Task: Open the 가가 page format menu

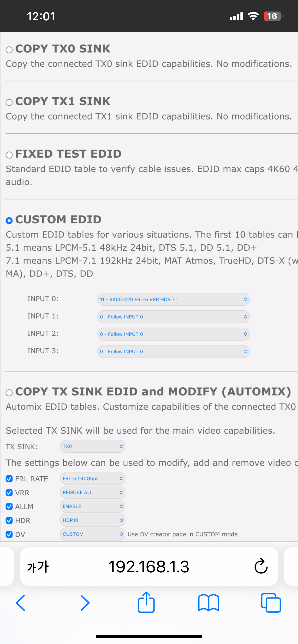Action: pyautogui.click(x=38, y=567)
